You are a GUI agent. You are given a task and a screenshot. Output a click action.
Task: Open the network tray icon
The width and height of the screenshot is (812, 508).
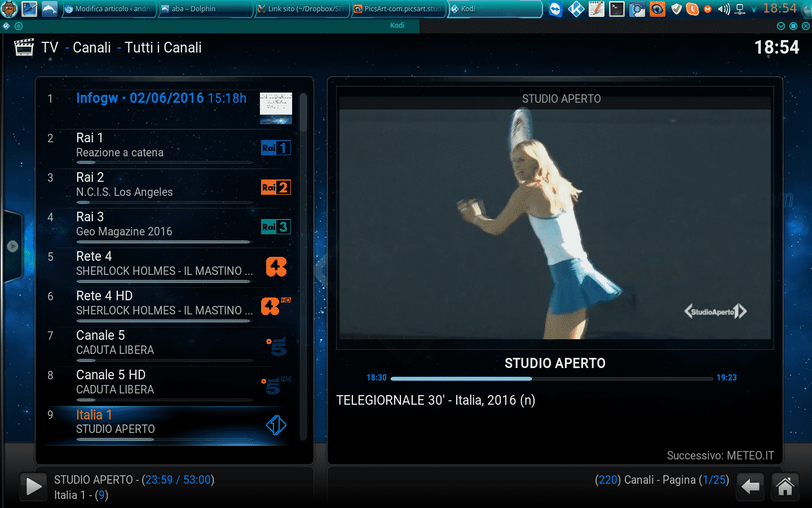[x=740, y=9]
